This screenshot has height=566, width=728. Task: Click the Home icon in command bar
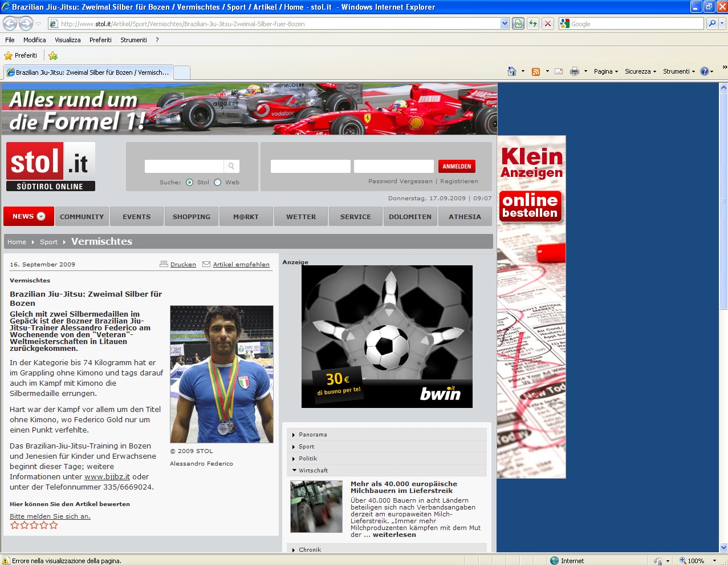(x=511, y=71)
